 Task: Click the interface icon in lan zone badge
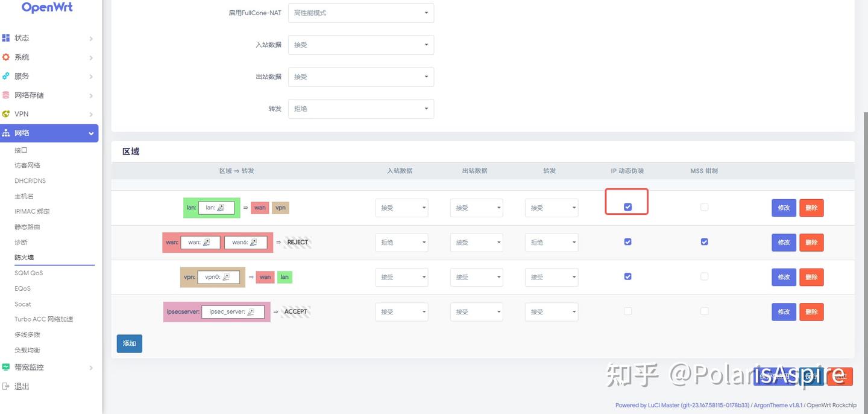point(221,208)
